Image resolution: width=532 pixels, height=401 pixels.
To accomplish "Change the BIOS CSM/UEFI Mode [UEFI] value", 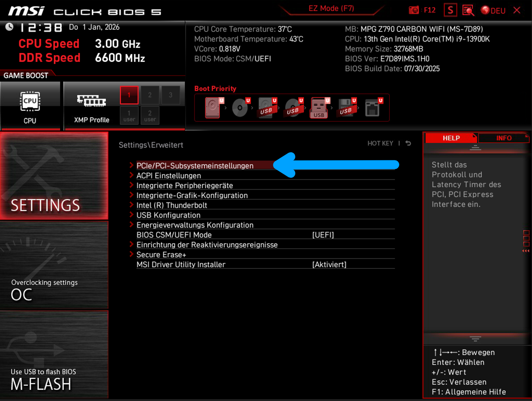I will point(323,235).
